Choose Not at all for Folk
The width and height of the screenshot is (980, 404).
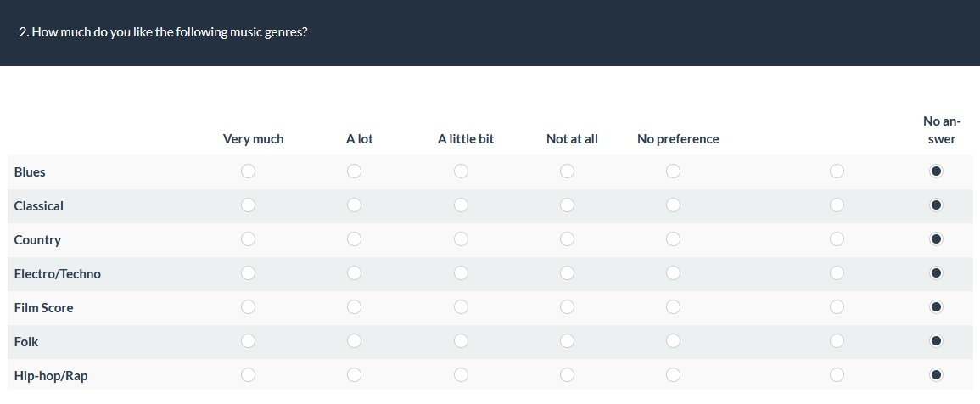click(x=567, y=341)
